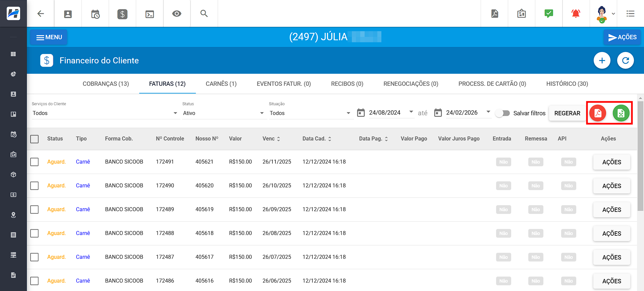Open the PDF document icon at top right
The image size is (644, 291).
tap(495, 13)
